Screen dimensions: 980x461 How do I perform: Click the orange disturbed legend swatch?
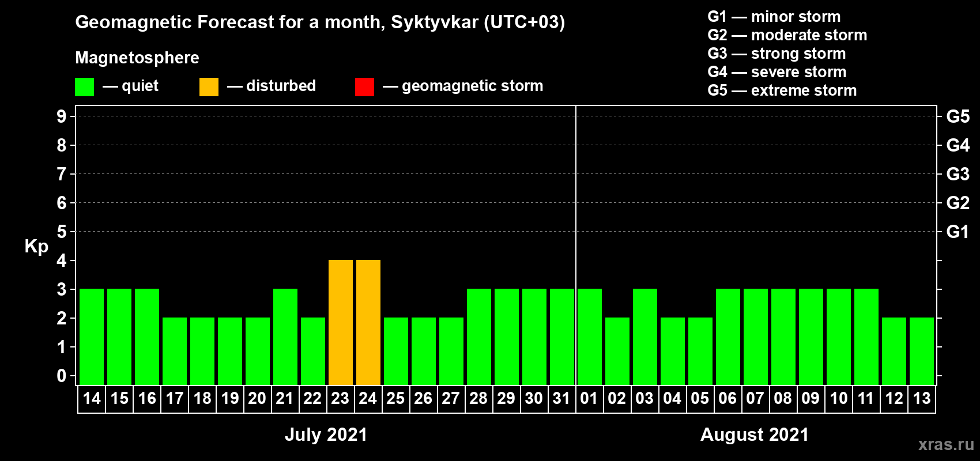209,87
